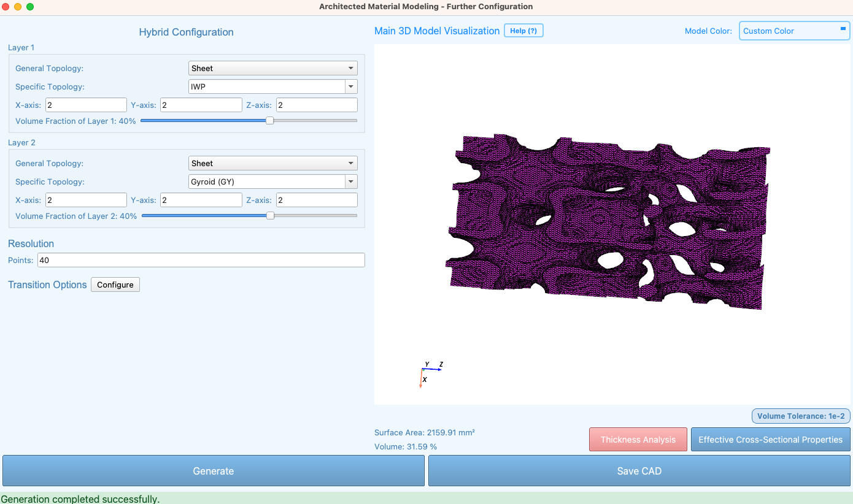Click the Main 3D Model Visualization title
853x504 pixels.
[x=437, y=31]
